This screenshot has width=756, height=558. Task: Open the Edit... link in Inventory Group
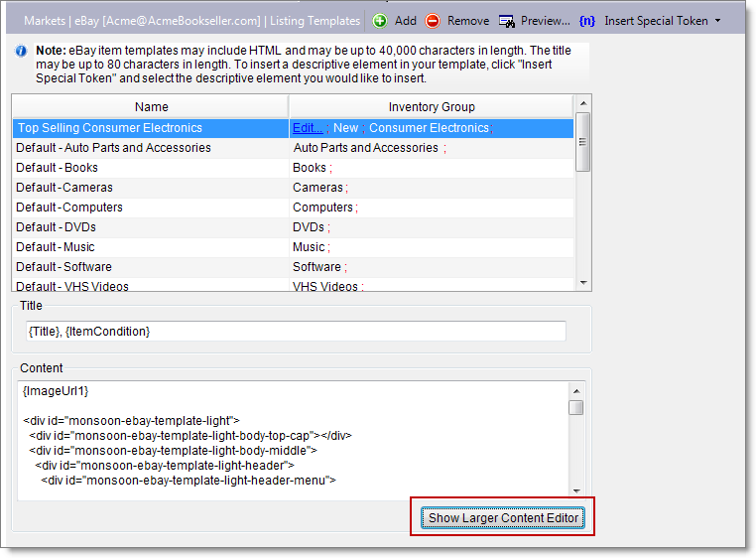307,128
